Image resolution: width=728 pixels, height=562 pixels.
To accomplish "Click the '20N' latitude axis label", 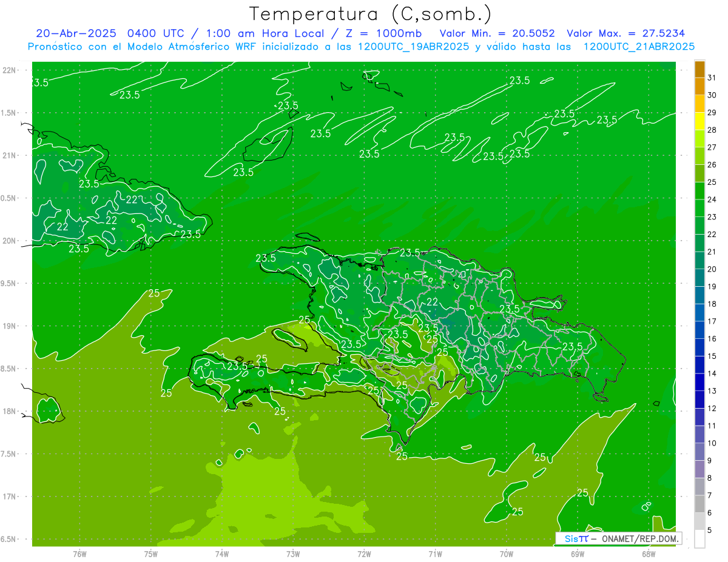I will (10, 241).
